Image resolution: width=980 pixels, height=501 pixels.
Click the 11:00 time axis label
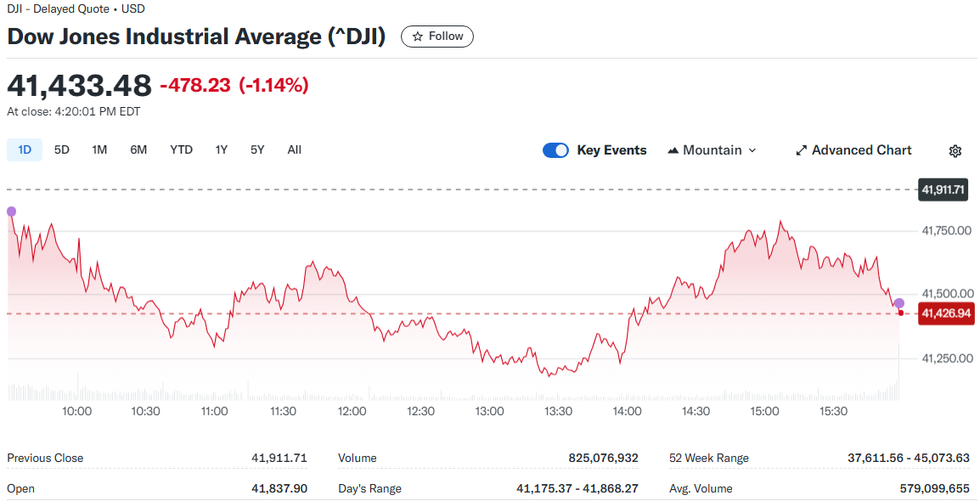click(x=214, y=411)
